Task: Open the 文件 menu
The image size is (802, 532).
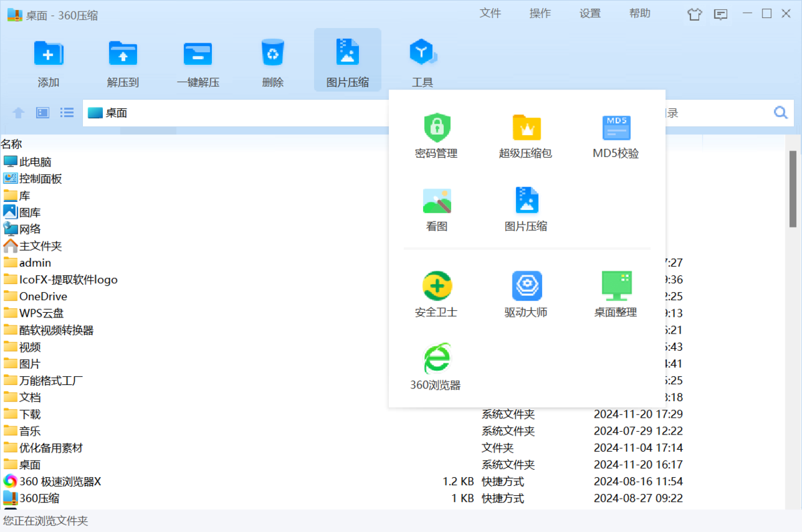Action: pos(490,13)
